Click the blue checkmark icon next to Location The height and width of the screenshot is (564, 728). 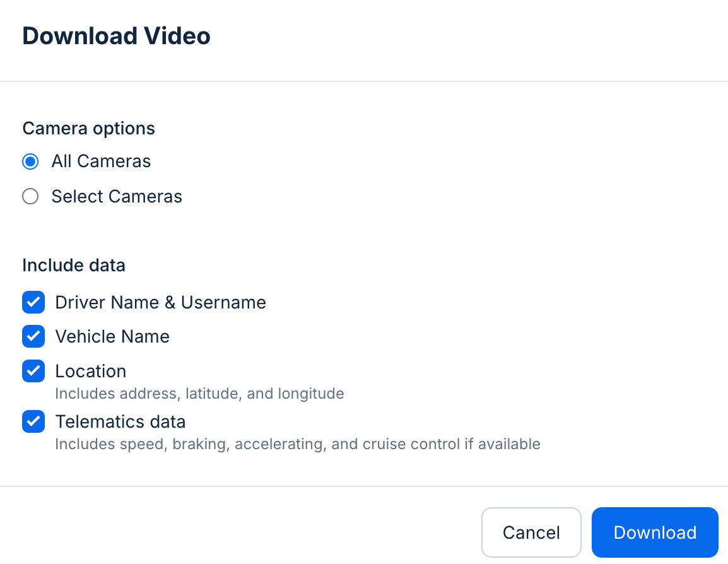tap(33, 371)
